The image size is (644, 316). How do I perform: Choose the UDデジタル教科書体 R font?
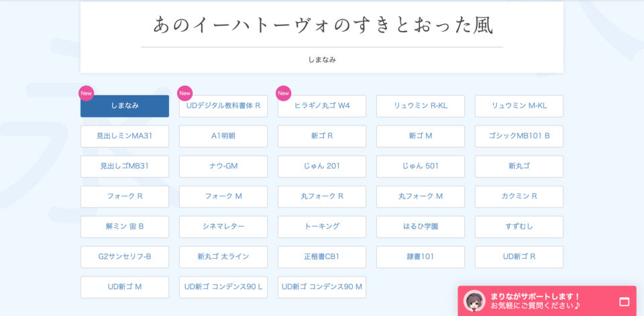[x=223, y=106]
